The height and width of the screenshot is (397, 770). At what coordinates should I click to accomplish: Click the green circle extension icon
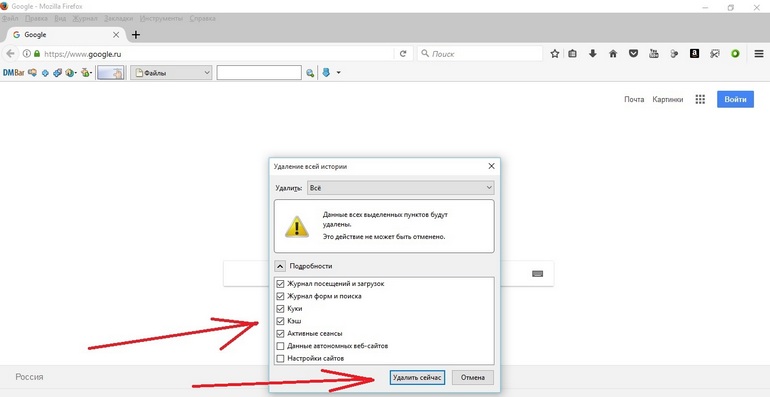tap(735, 54)
